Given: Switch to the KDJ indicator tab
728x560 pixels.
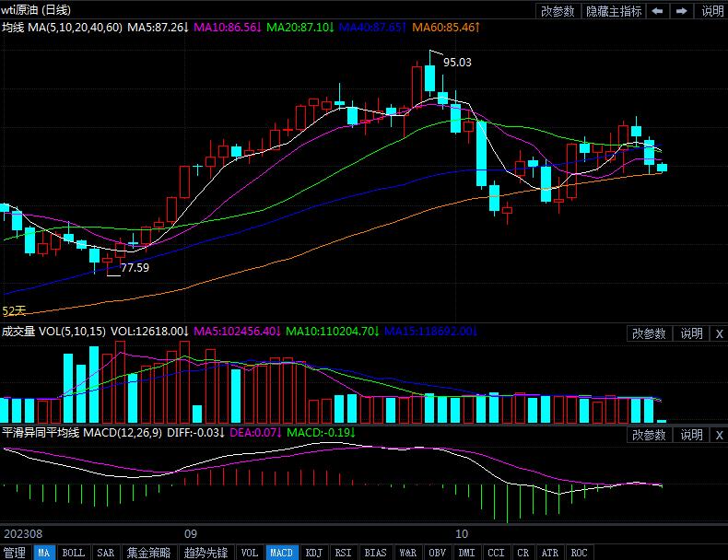Looking at the screenshot, I should coord(314,553).
